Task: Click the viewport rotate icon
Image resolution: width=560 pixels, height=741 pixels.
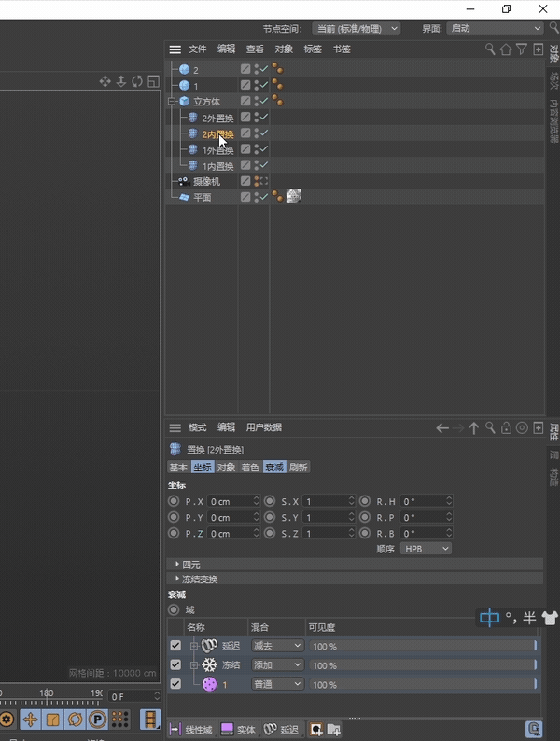Action: 137,81
